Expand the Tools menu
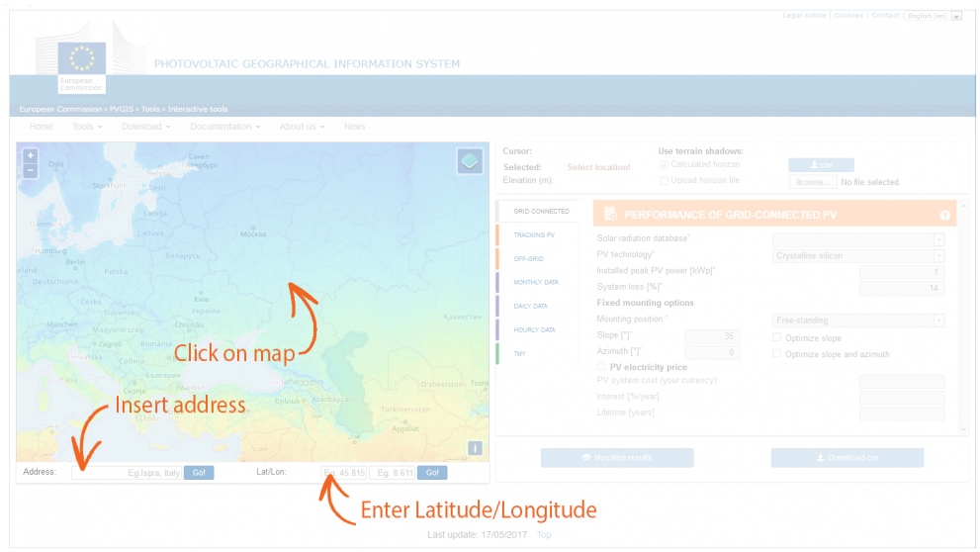Viewport: 980px width, 552px height. 87,127
